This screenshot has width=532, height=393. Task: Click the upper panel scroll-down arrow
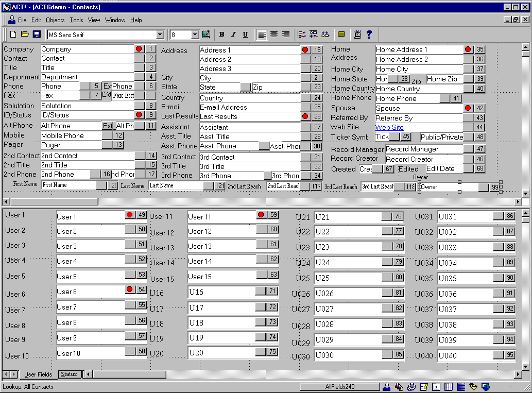[525, 194]
